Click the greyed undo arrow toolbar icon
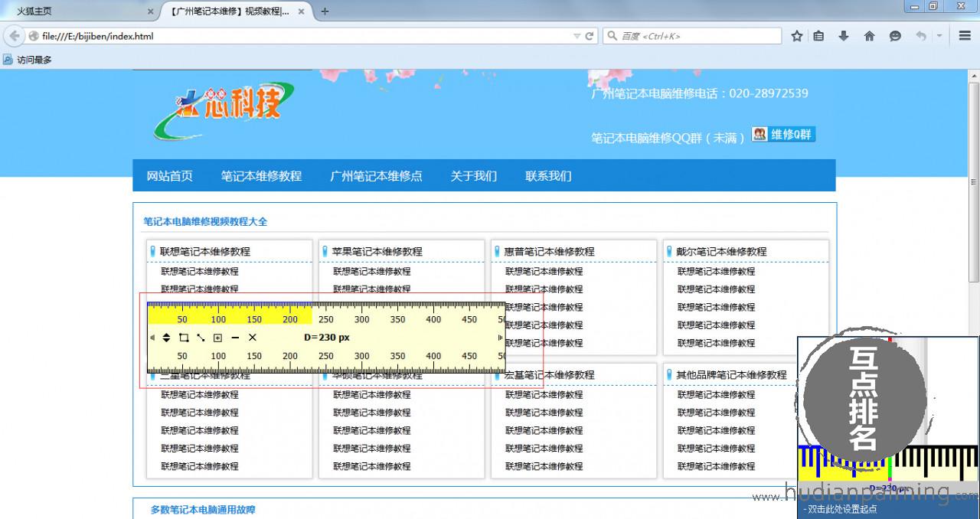Screen dimensions: 980x519 (x=921, y=36)
